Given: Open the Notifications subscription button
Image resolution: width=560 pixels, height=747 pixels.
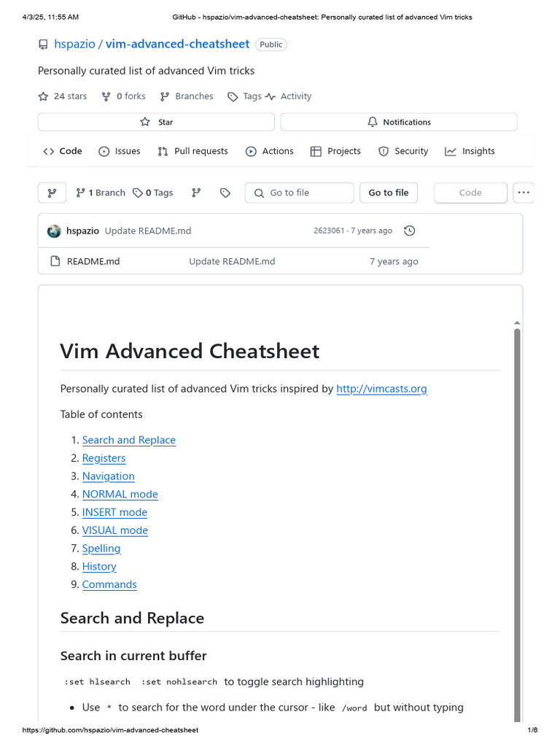Looking at the screenshot, I should point(399,122).
